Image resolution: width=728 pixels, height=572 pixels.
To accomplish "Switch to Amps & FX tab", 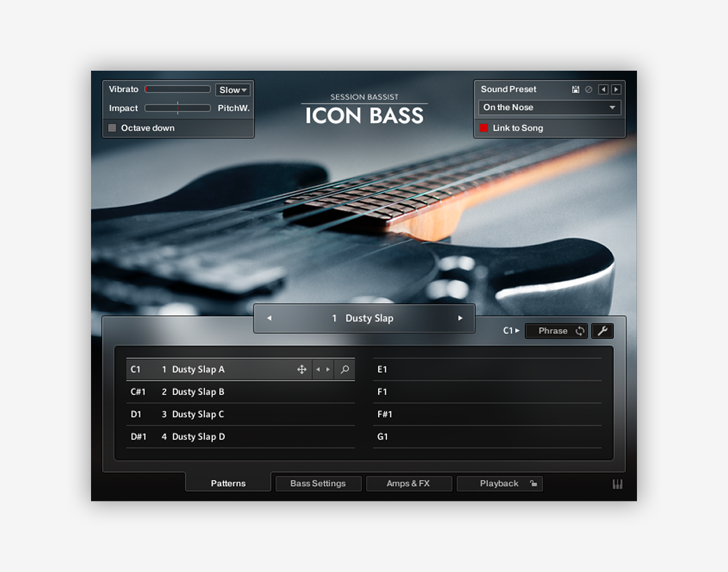I will click(x=409, y=483).
